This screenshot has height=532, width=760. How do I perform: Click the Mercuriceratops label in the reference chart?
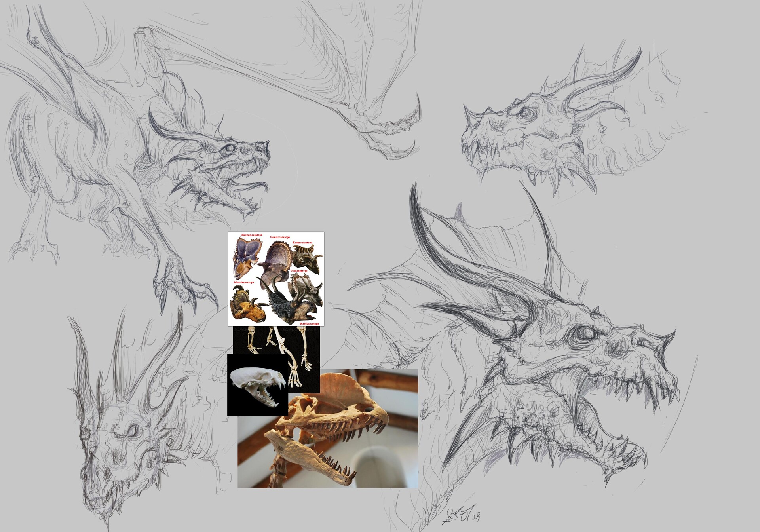(x=252, y=235)
